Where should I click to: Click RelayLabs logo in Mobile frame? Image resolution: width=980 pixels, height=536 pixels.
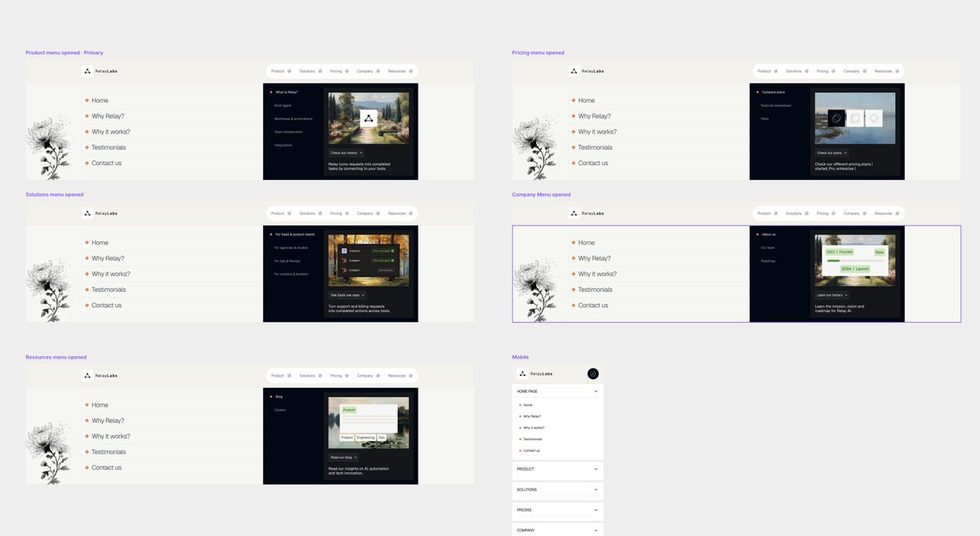(x=535, y=373)
